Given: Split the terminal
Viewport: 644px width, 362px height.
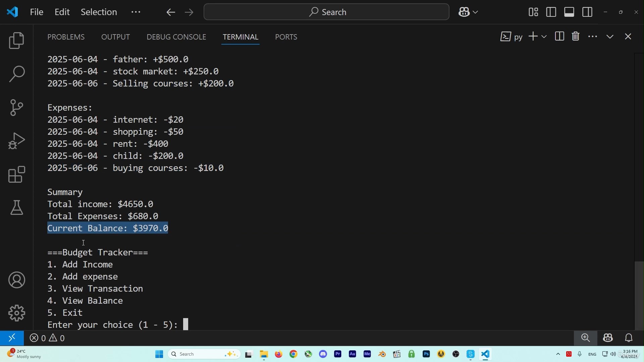Looking at the screenshot, I should (x=559, y=36).
